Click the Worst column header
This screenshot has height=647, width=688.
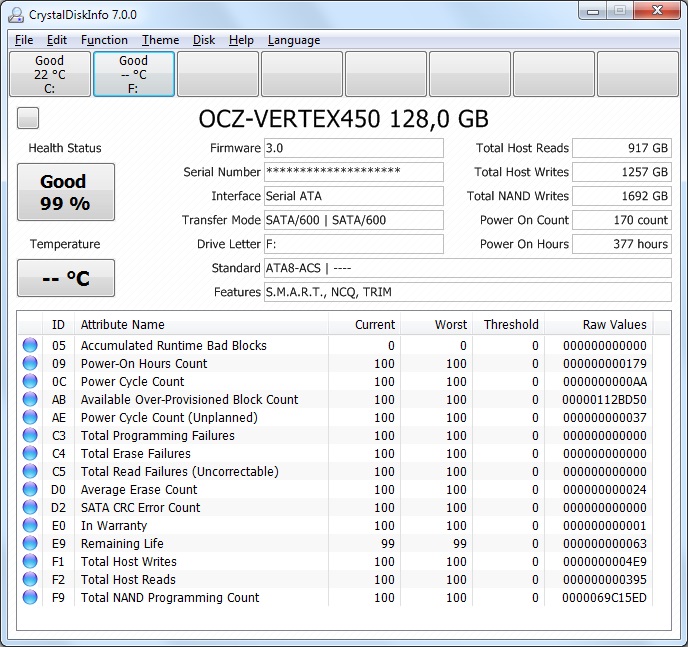[437, 325]
